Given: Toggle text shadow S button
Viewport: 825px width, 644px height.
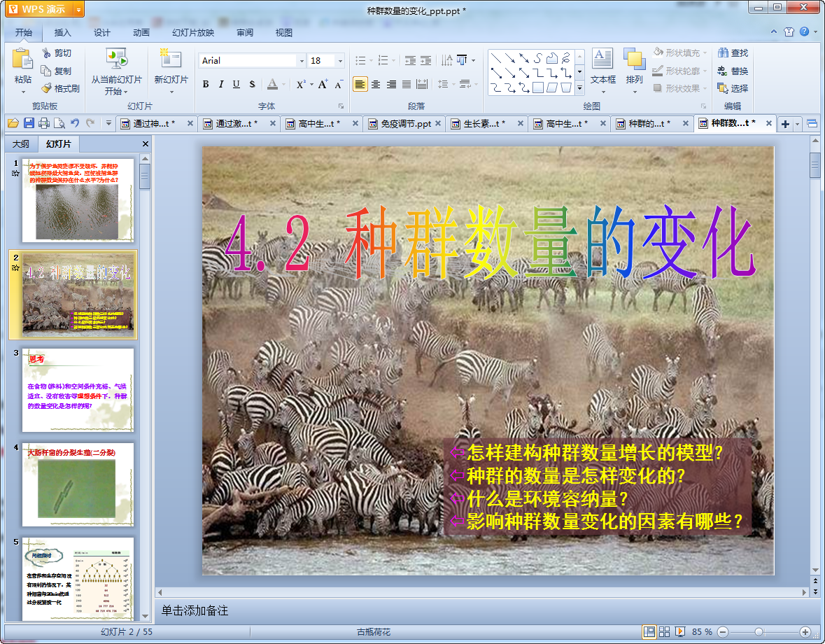Looking at the screenshot, I should pos(252,84).
